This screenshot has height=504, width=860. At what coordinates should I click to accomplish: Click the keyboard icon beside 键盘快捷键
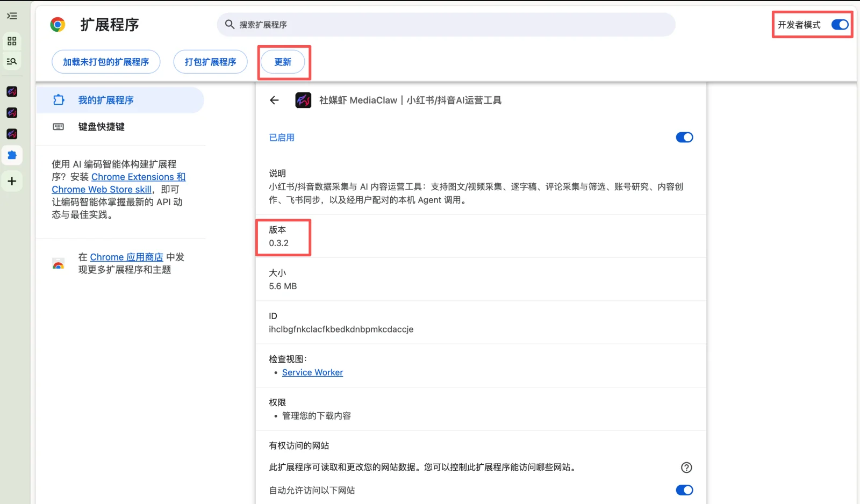(x=59, y=127)
